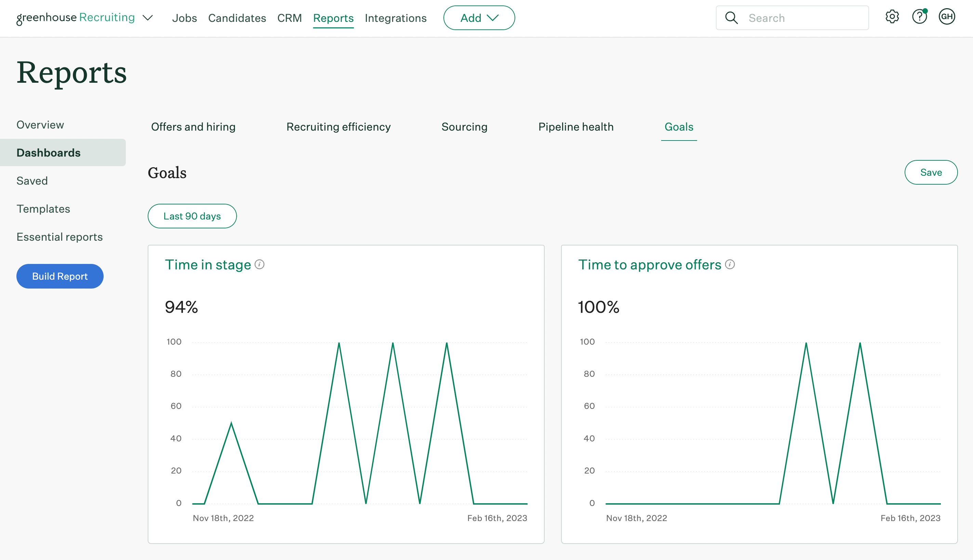Open Essential reports in the sidebar

59,237
